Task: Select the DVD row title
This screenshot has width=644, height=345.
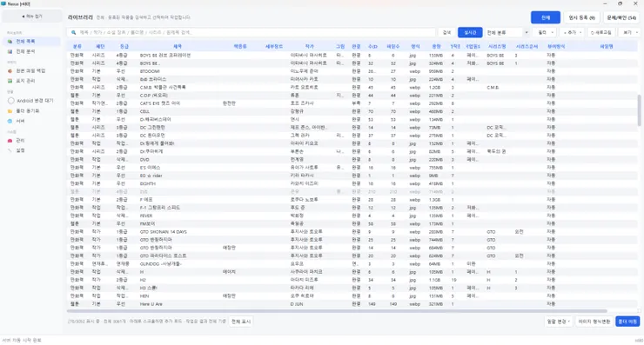Action: pyautogui.click(x=144, y=160)
